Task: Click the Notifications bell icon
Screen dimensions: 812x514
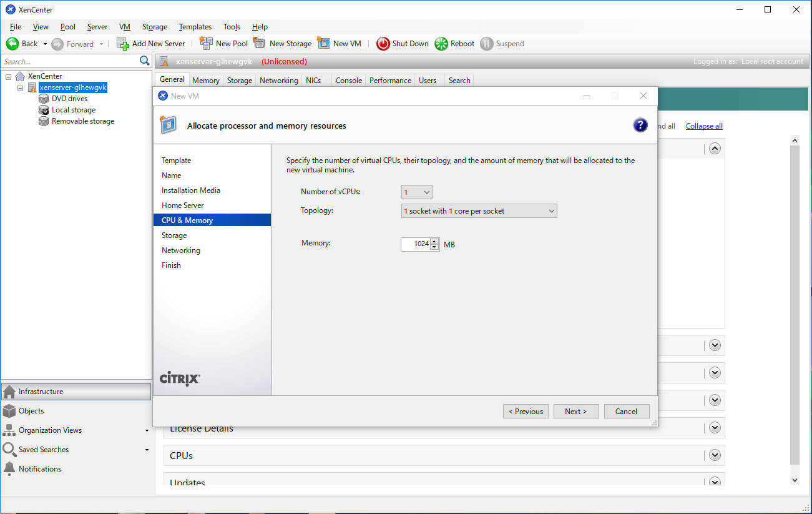Action: pos(9,469)
